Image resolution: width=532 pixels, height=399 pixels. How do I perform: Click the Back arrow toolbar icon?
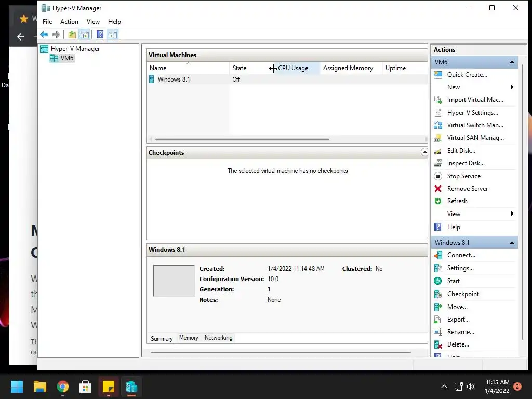coord(44,34)
